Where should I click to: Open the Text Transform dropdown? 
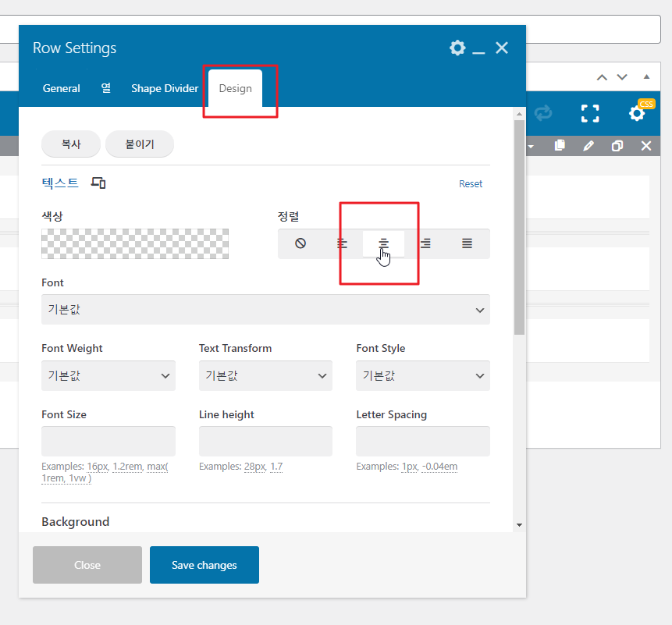pos(265,375)
